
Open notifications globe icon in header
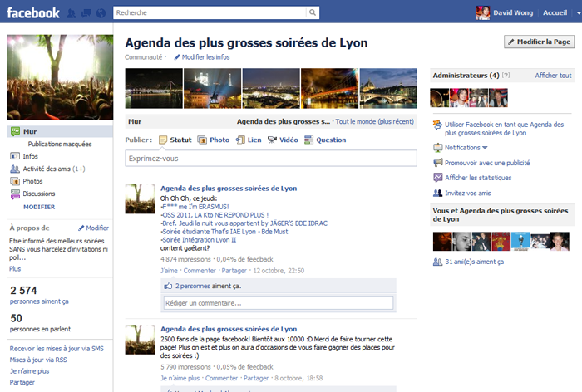click(x=100, y=13)
